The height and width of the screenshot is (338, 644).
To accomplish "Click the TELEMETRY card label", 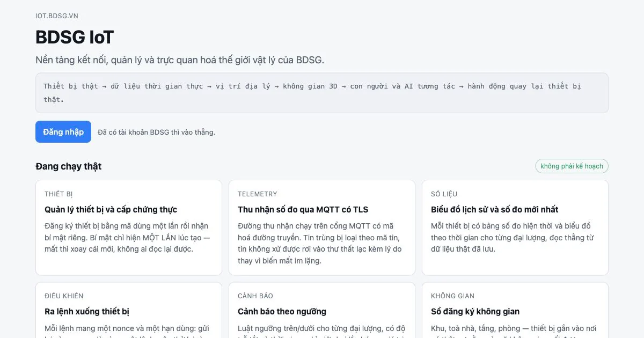I will pos(258,194).
